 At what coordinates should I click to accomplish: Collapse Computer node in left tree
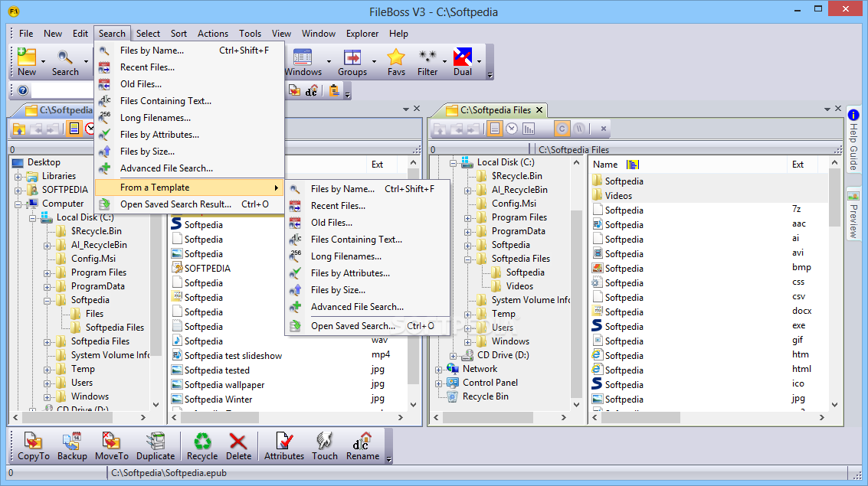pyautogui.click(x=18, y=204)
